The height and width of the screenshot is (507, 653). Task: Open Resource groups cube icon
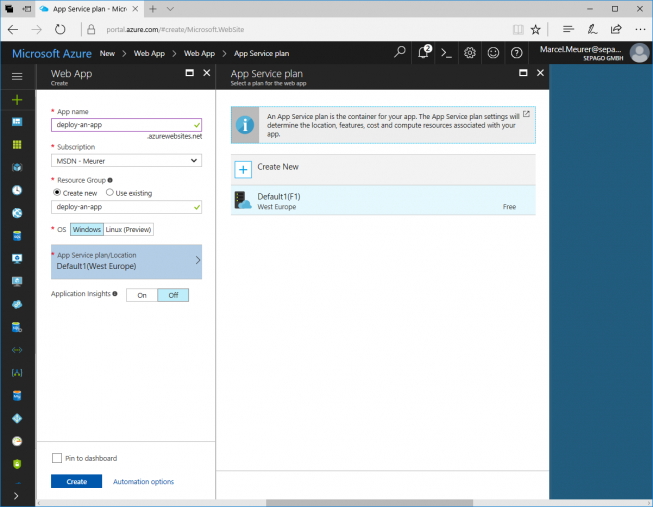click(17, 167)
